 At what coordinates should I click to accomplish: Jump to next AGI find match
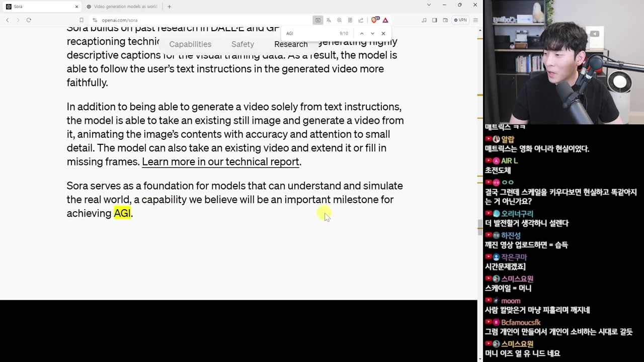coord(372,33)
